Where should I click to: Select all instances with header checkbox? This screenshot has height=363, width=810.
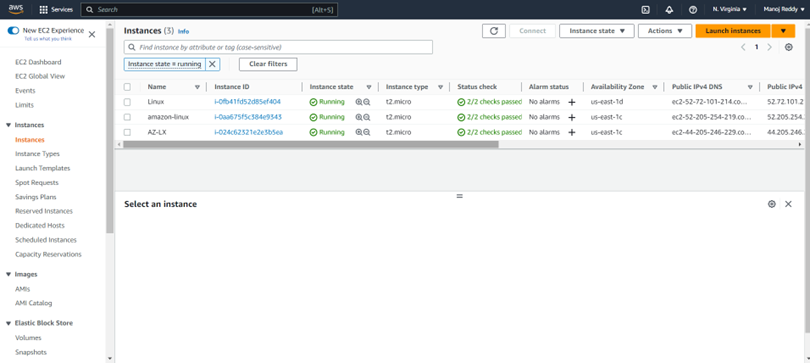127,87
